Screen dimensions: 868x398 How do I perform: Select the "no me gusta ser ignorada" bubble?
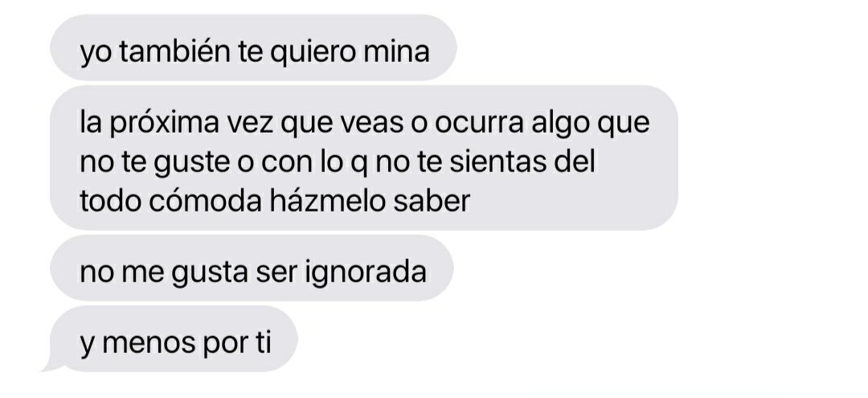point(252,268)
